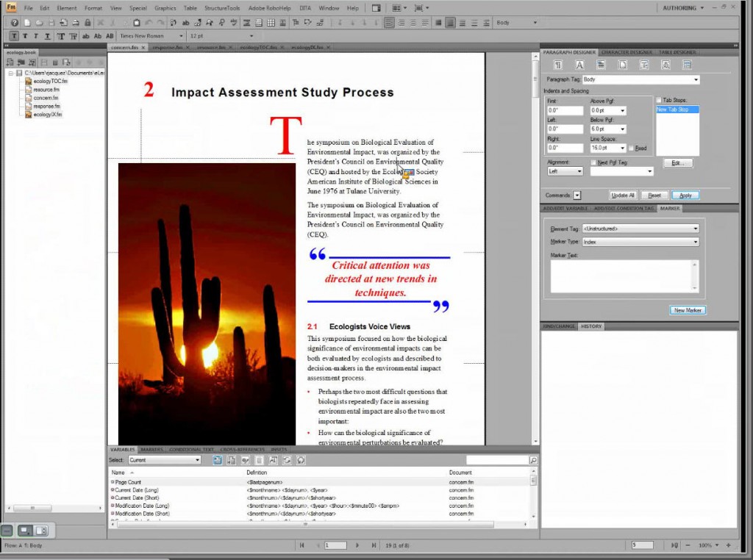This screenshot has width=753, height=560.
Task: Apply bold text format icon
Action: click(25, 36)
